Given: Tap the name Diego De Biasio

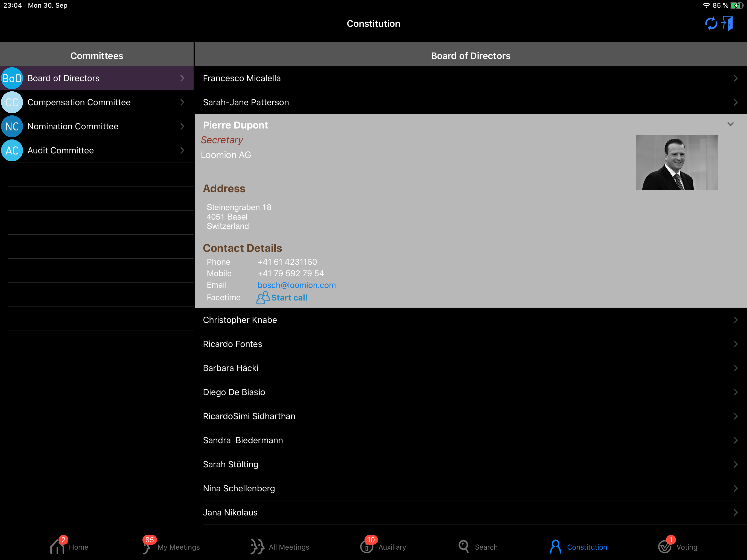Looking at the screenshot, I should 234,392.
